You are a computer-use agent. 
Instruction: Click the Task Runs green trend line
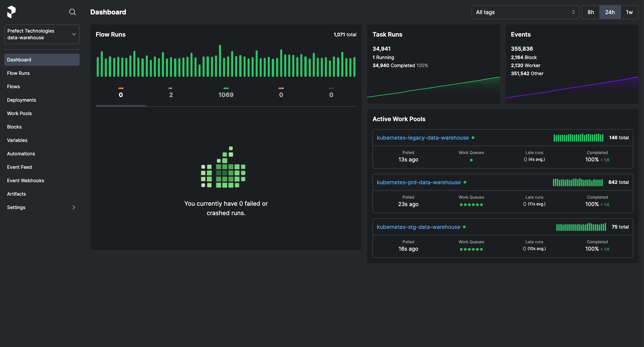coord(433,88)
